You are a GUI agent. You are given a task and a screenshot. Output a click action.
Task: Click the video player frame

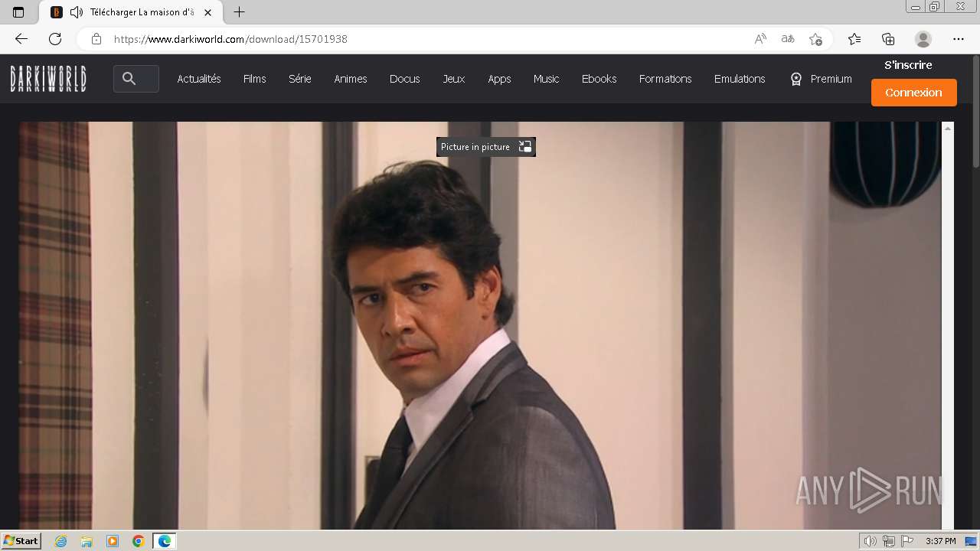click(x=480, y=325)
